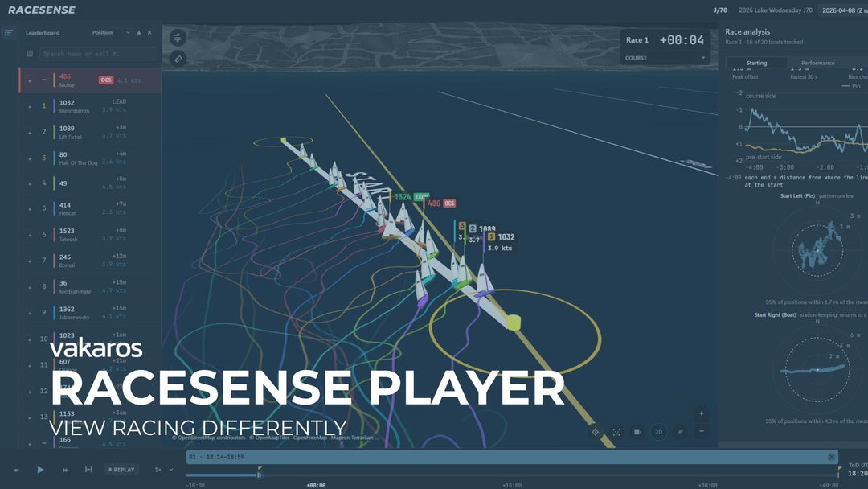868x489 pixels.
Task: Focus the search name or sail field
Action: [x=99, y=54]
